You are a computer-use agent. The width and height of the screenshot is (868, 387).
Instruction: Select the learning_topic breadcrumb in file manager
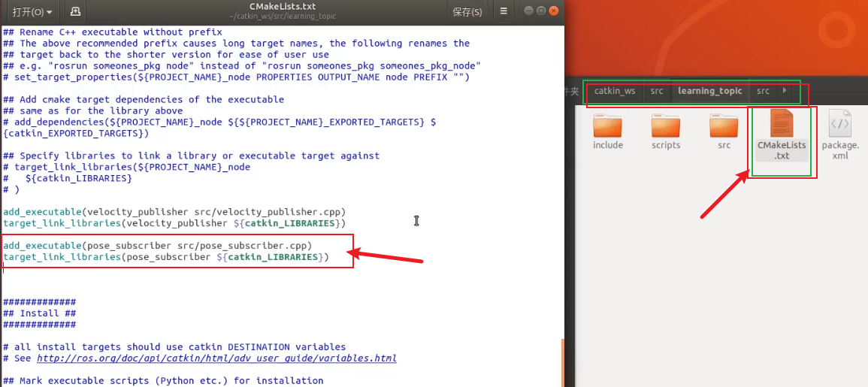pyautogui.click(x=709, y=91)
